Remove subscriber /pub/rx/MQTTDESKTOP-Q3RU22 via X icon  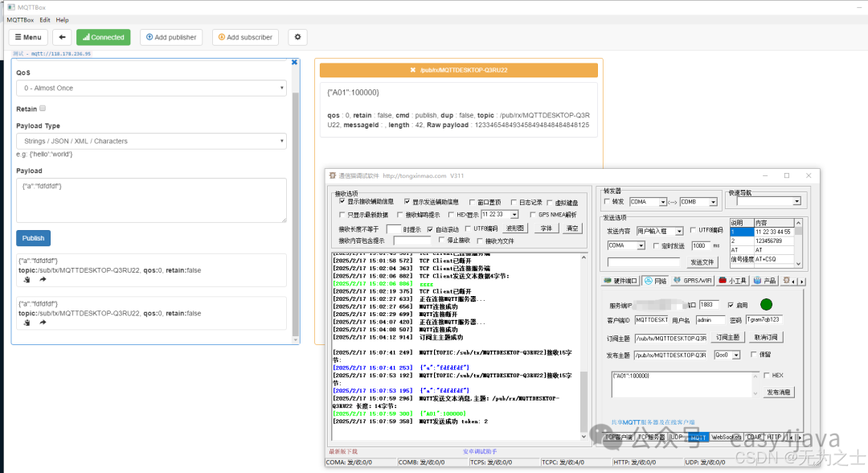point(412,70)
